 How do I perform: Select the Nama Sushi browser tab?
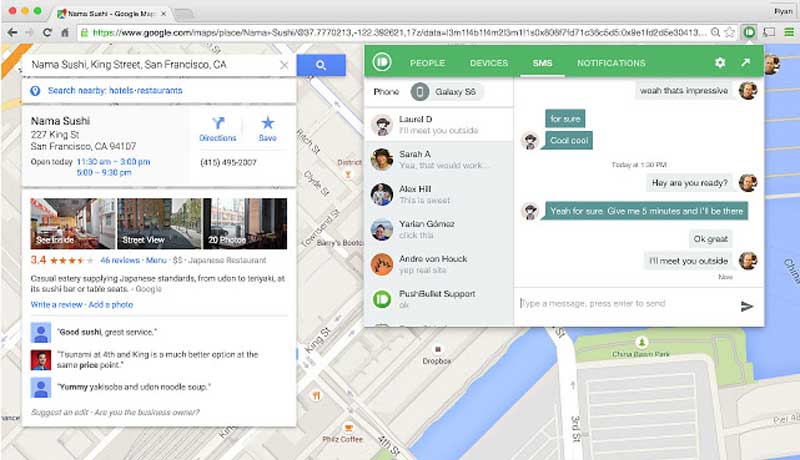point(112,14)
